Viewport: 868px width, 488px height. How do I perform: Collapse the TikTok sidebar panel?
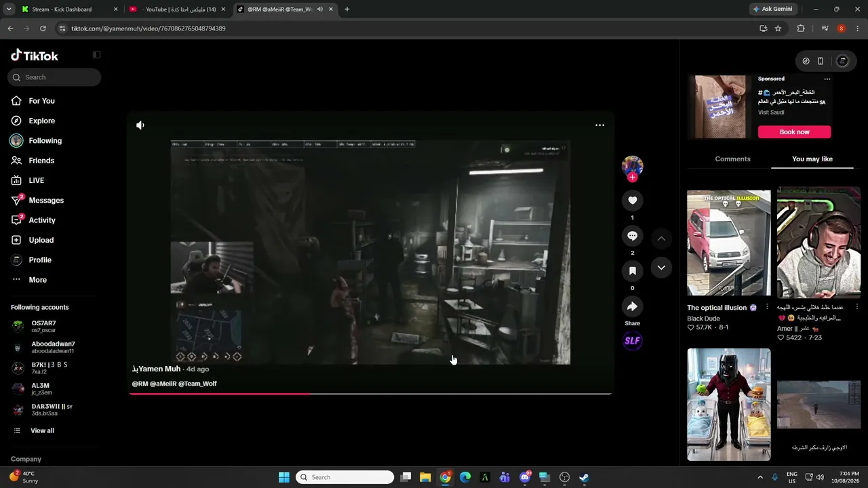[x=96, y=55]
